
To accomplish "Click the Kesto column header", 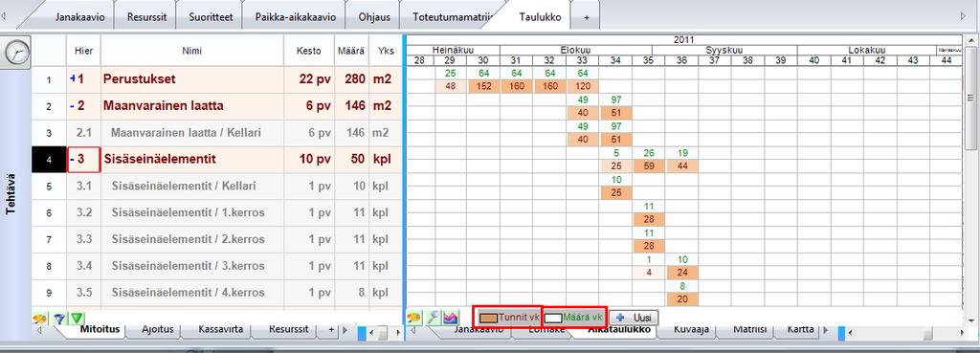I will [309, 51].
